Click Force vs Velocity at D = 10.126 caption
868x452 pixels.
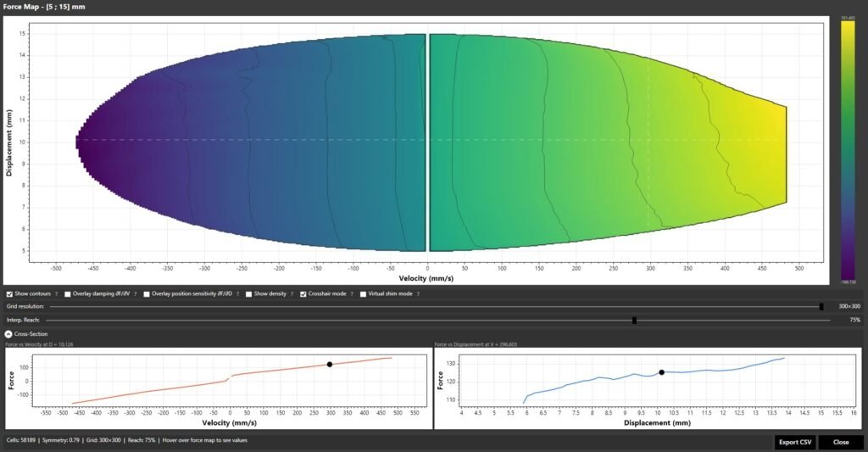coord(39,344)
